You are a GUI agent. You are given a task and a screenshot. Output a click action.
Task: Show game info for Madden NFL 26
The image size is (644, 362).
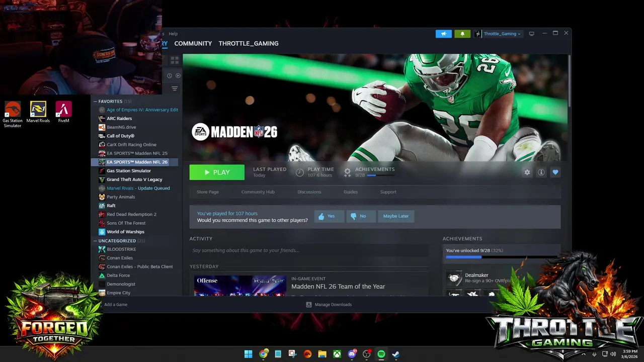point(541,172)
